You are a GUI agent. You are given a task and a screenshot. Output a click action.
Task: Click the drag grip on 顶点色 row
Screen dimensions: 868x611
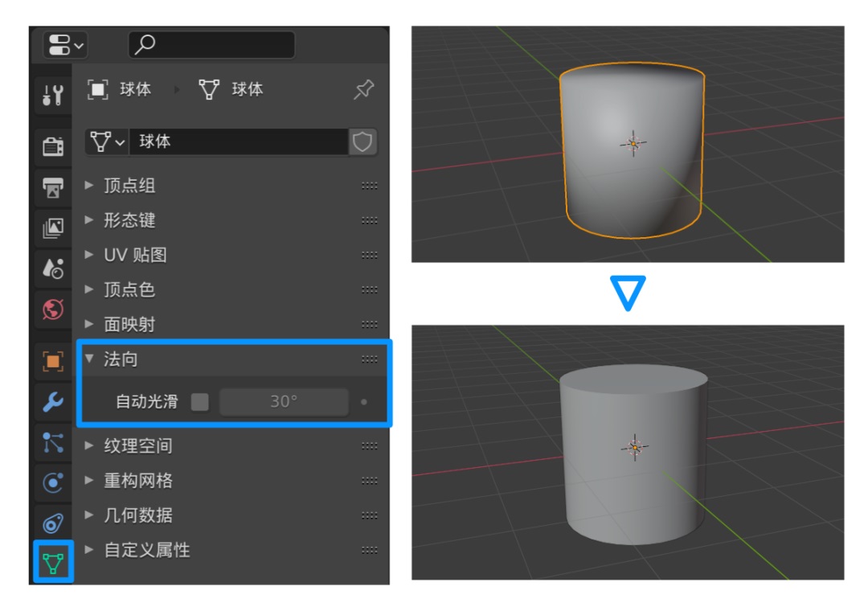[369, 289]
